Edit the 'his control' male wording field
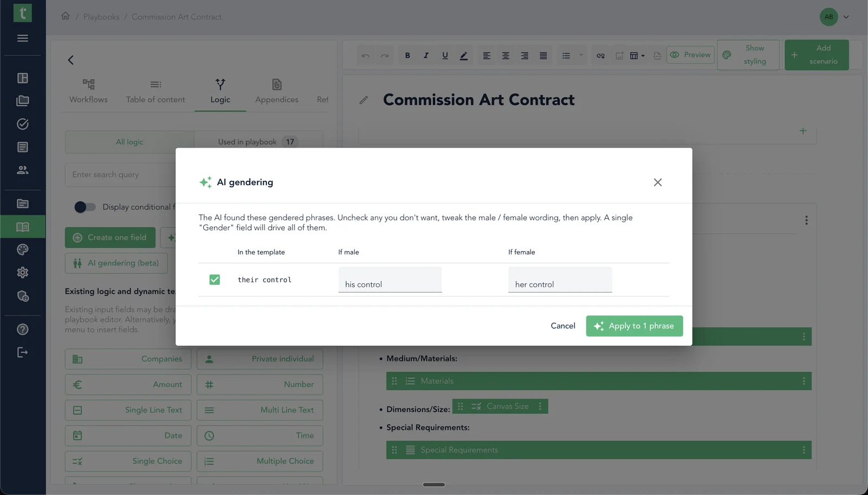The width and height of the screenshot is (868, 495). tap(390, 280)
